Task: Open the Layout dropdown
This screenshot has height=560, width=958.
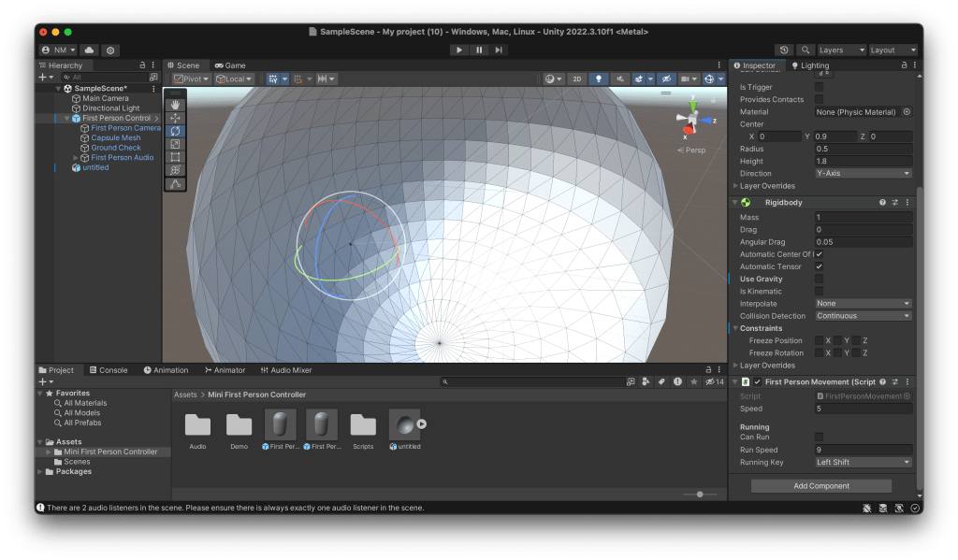Action: (x=893, y=50)
